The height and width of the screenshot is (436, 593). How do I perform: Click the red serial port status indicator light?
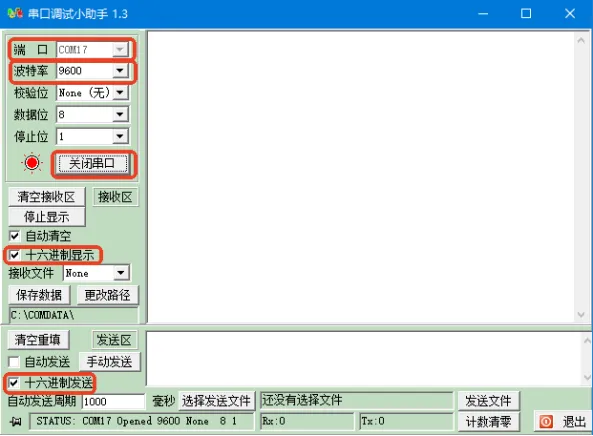[x=32, y=163]
